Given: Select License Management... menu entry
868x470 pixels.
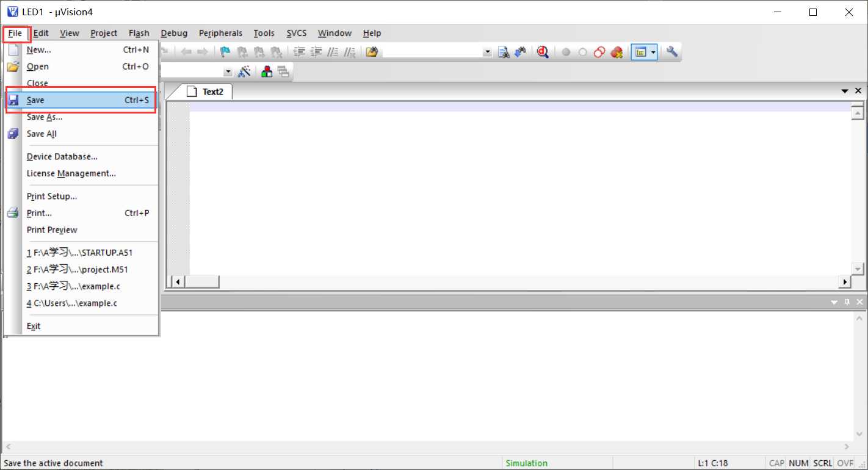Looking at the screenshot, I should click(x=81, y=173).
